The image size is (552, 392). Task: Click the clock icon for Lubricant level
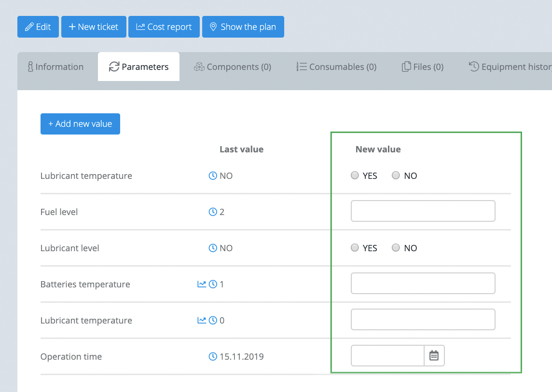[x=213, y=248]
